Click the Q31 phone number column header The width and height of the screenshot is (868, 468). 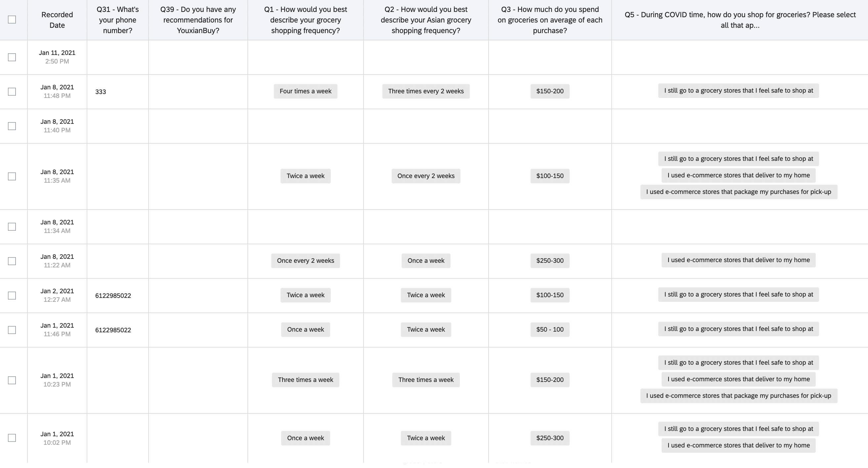pyautogui.click(x=118, y=20)
